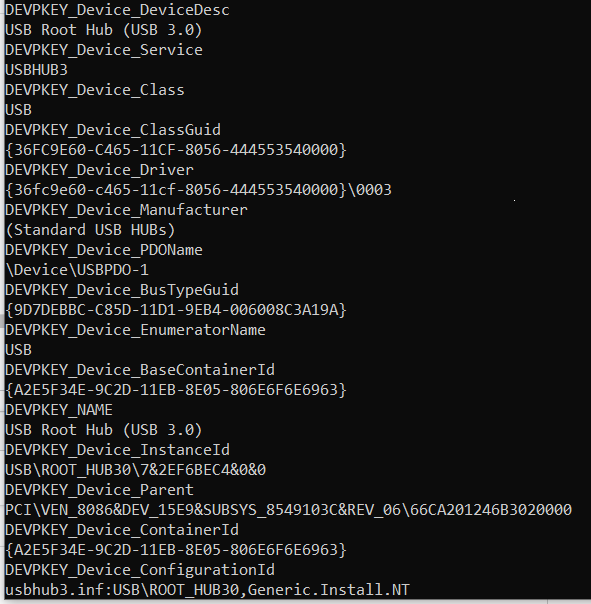Click the DEVPKEY_Device_Parent line

tap(99, 490)
